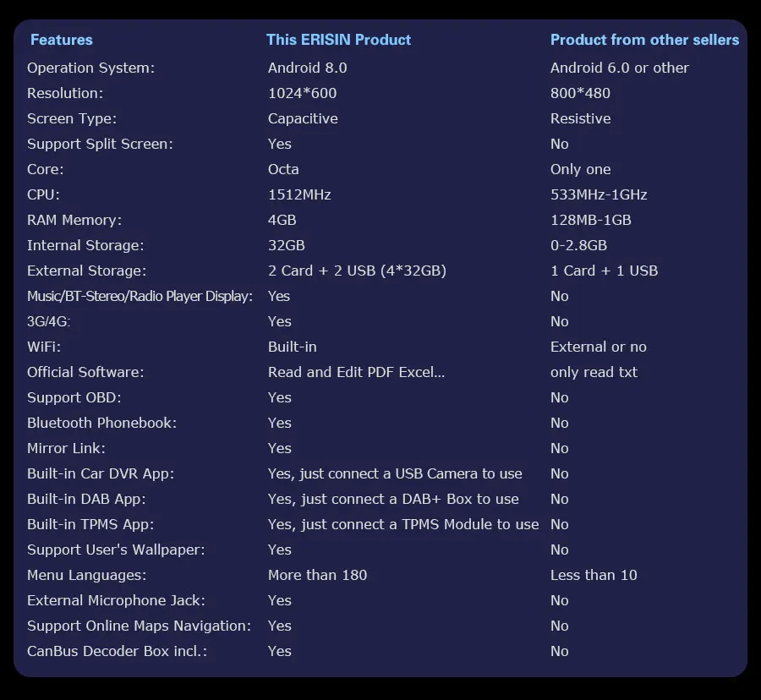Screen dimensions: 761x700
Task: Select the WiFi Built-in value
Action: click(293, 347)
